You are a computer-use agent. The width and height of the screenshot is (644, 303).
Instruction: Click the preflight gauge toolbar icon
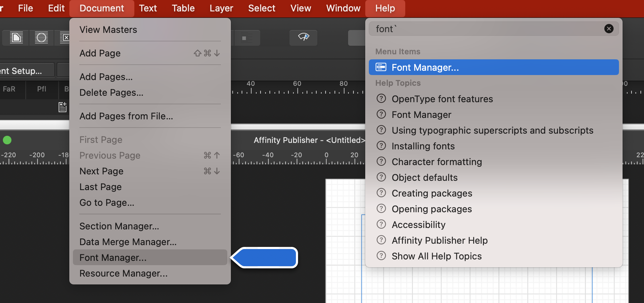(x=303, y=38)
